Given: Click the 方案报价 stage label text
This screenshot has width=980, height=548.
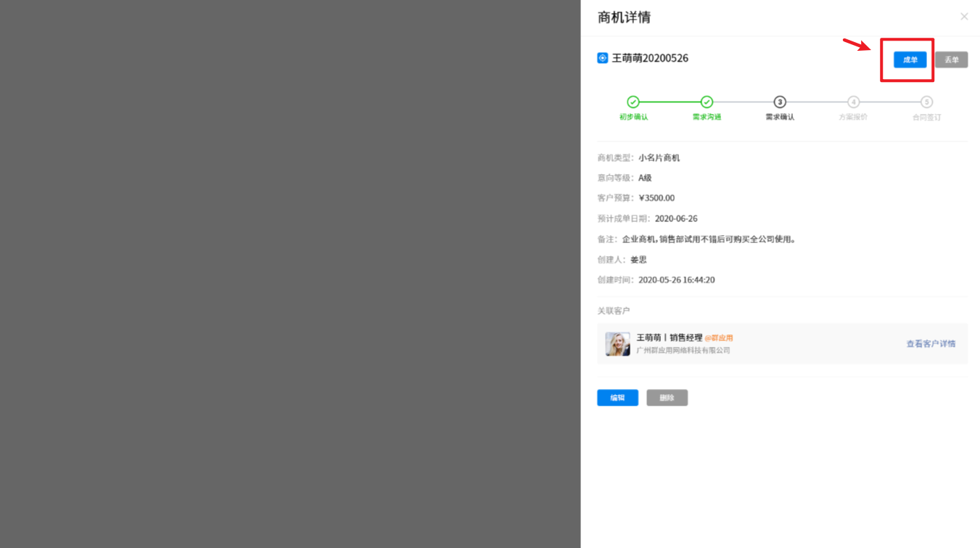Looking at the screenshot, I should point(853,117).
